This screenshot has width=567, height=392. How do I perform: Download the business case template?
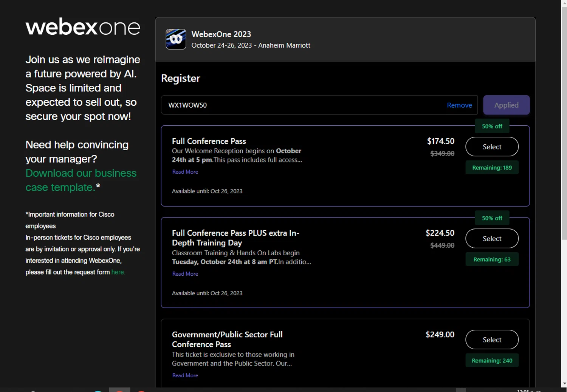pos(81,180)
